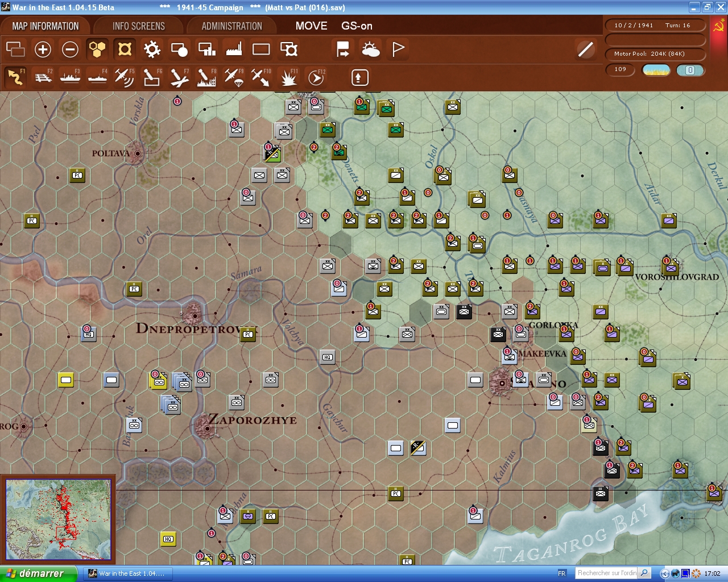Click the pennant flag outline icon

398,49
